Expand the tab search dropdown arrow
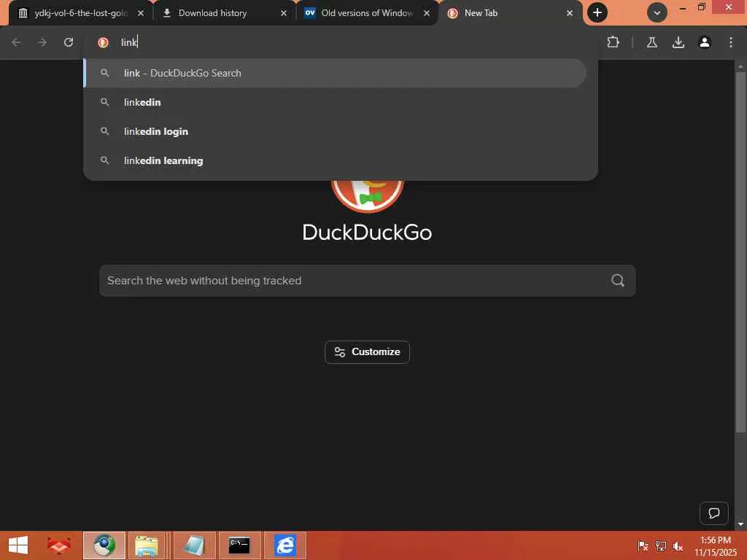 pyautogui.click(x=657, y=13)
